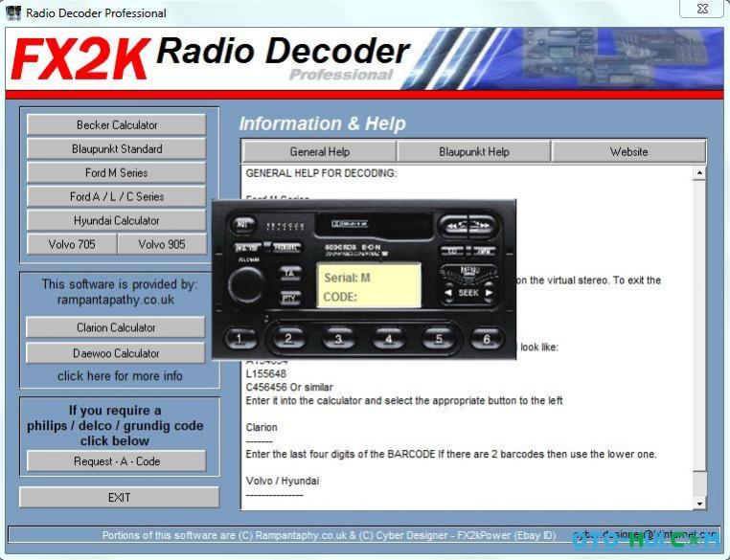
Task: Choose the Volvo 905 decoder
Action: [x=162, y=244]
